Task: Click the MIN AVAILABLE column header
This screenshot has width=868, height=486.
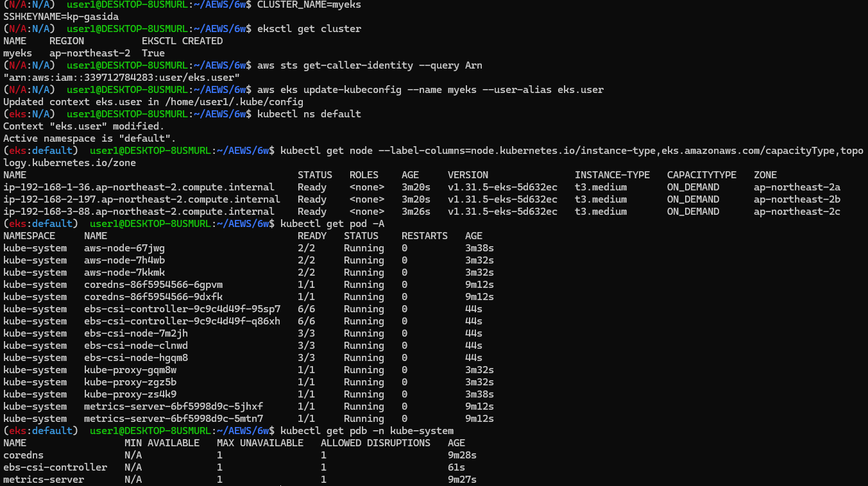Action: pos(162,443)
